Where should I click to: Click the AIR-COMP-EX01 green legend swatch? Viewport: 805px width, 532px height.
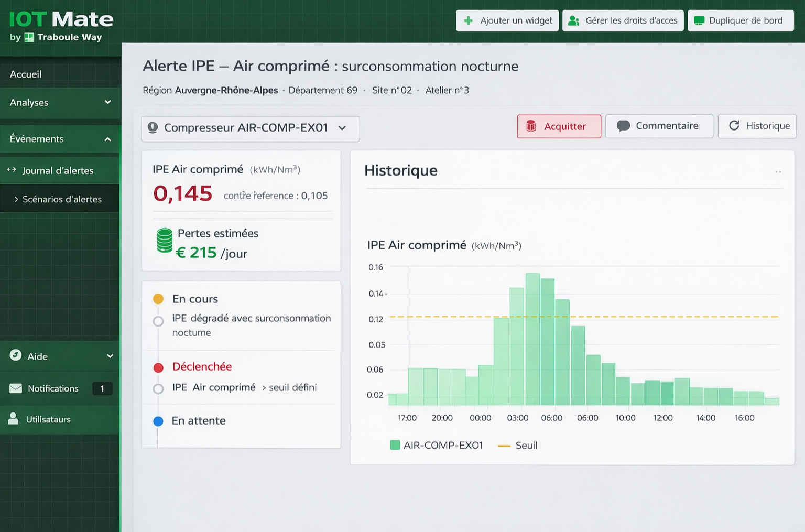pos(394,445)
